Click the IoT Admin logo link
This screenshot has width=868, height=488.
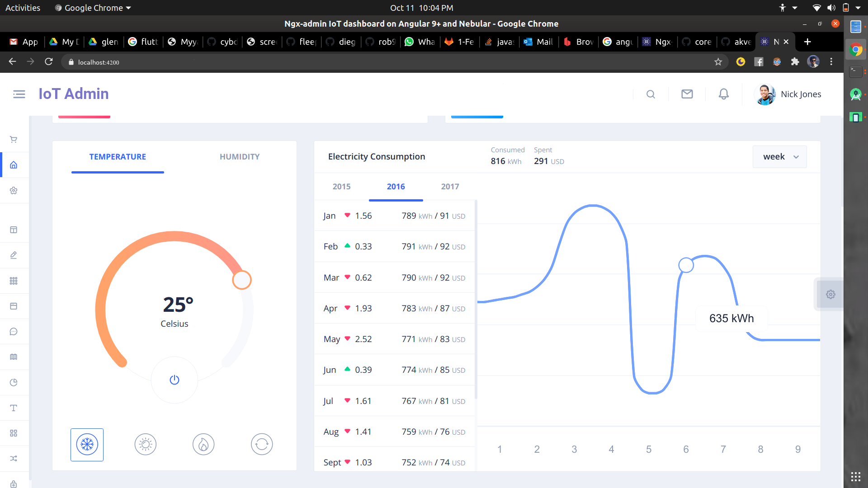tap(74, 94)
